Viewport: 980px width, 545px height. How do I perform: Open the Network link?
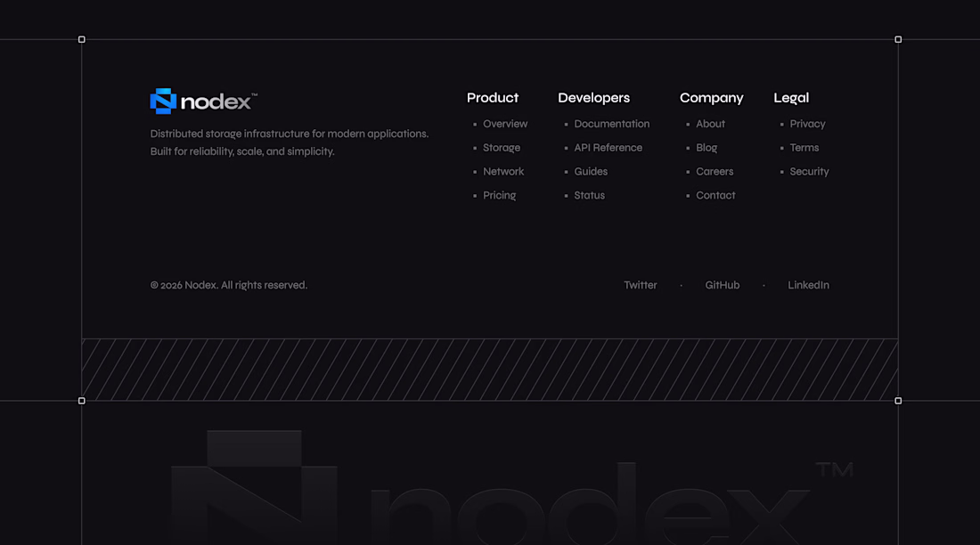(503, 171)
